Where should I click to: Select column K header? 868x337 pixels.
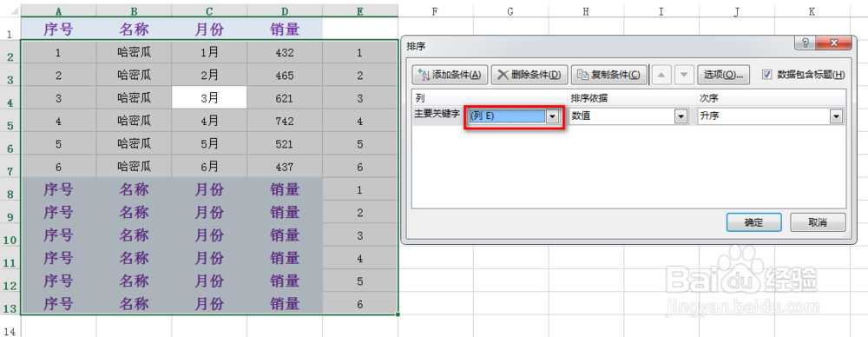click(812, 10)
